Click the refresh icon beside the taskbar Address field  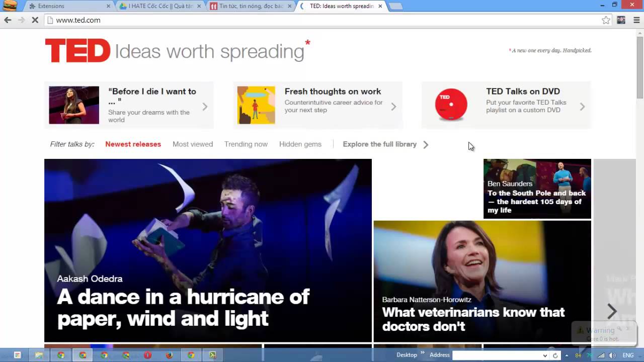click(555, 355)
